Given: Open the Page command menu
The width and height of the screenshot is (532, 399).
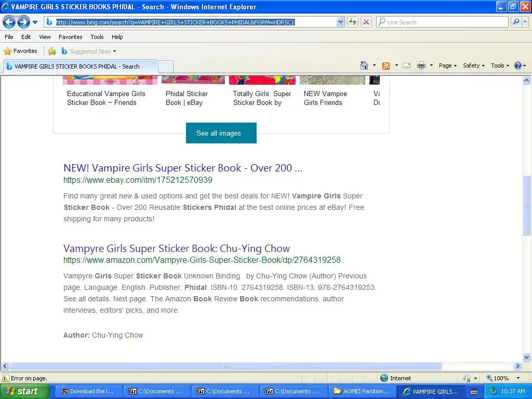Looking at the screenshot, I should pos(448,65).
